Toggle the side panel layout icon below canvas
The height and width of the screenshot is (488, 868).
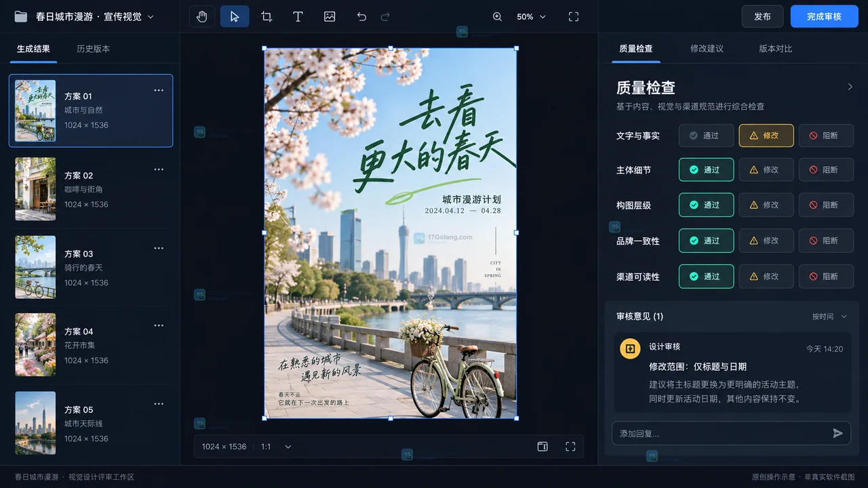click(542, 447)
